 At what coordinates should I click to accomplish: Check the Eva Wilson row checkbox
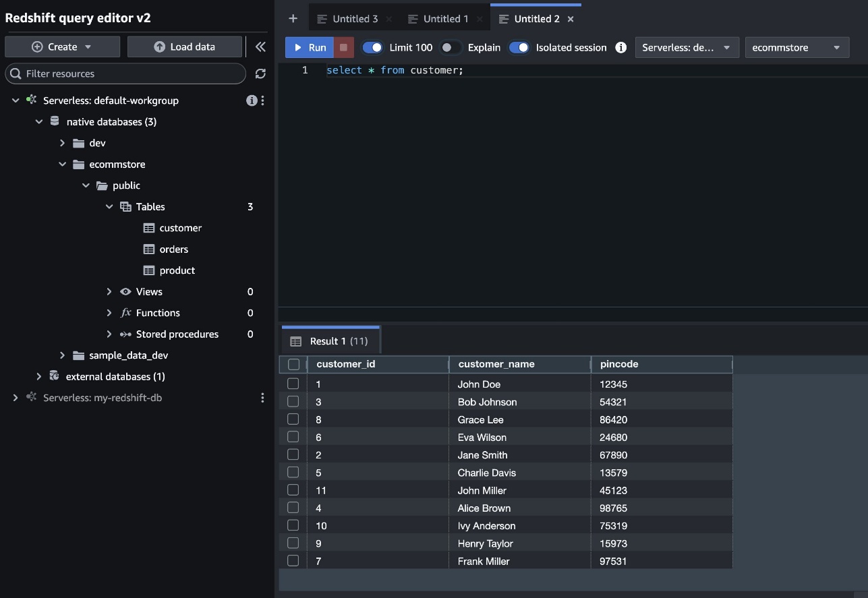[293, 437]
